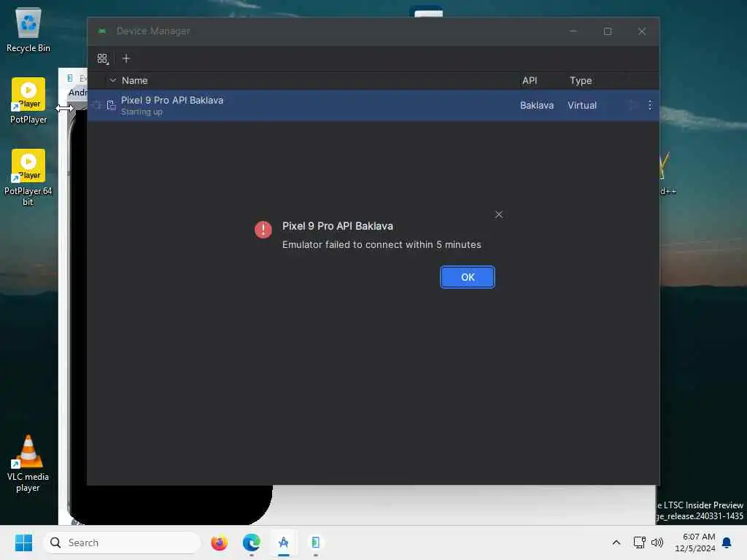Viewport: 747px width, 560px height.
Task: Click the taskbar Search box
Action: click(x=122, y=542)
